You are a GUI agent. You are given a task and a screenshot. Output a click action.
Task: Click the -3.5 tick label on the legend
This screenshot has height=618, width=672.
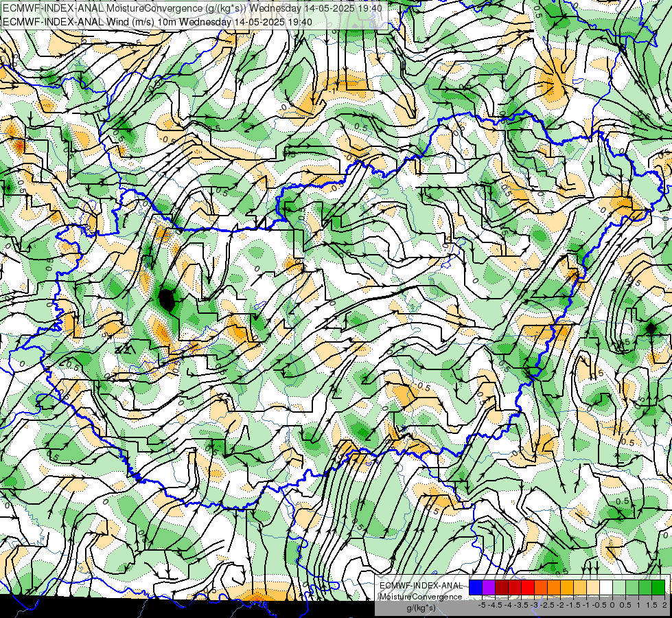(521, 605)
